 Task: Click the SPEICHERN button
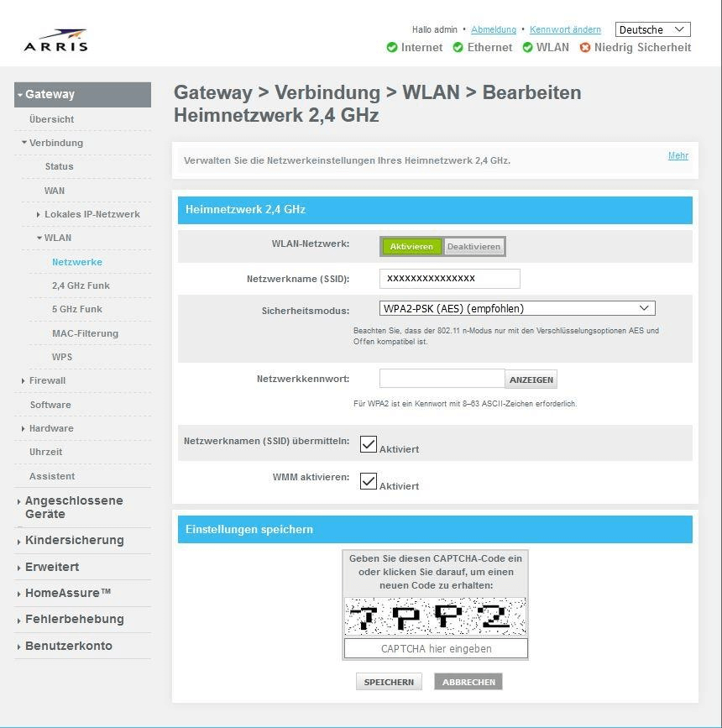point(389,682)
